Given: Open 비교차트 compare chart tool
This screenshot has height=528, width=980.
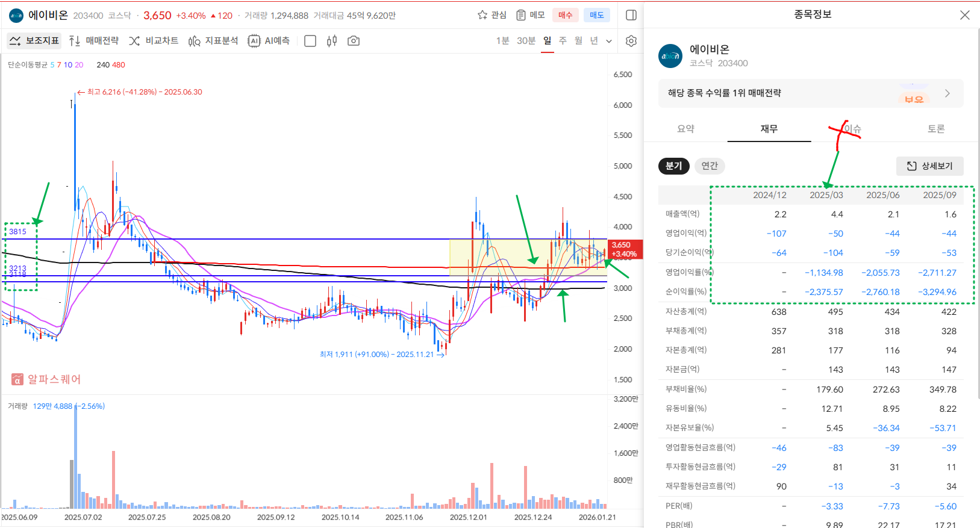Looking at the screenshot, I should (154, 41).
